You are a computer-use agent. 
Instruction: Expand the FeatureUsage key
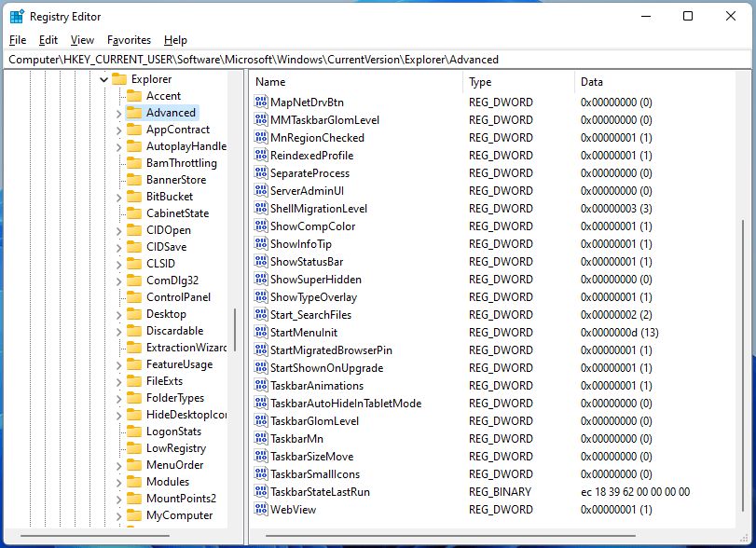[118, 364]
